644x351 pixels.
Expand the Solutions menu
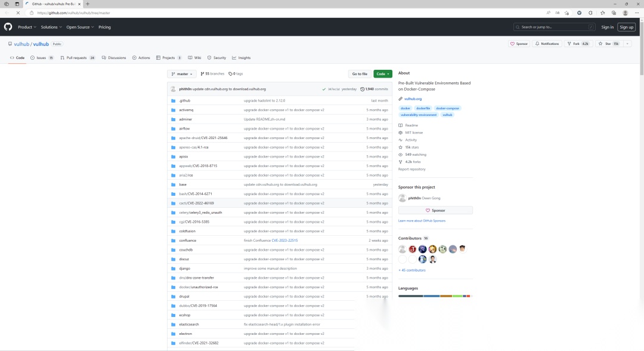pos(51,27)
